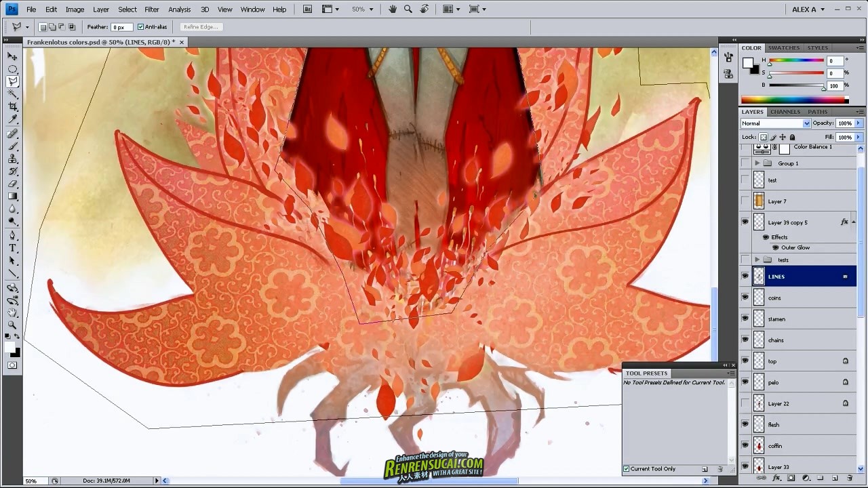Viewport: 868px width, 488px height.
Task: Toggle visibility of Outer Glow effect
Action: 775,247
